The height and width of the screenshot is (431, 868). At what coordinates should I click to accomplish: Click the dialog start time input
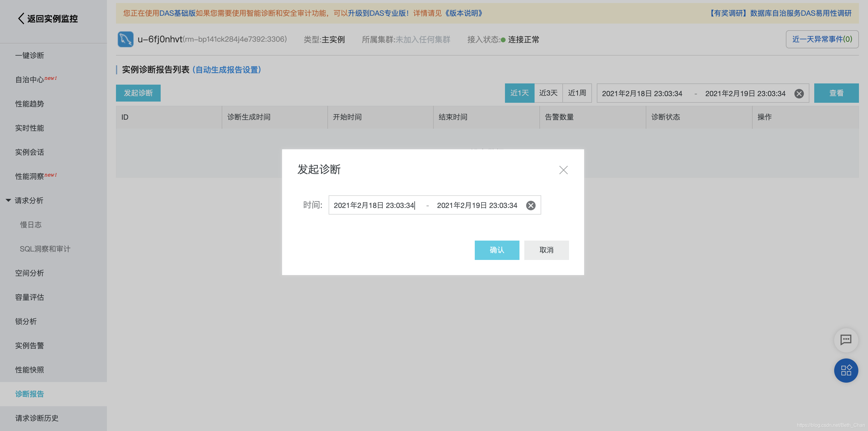[x=374, y=206]
